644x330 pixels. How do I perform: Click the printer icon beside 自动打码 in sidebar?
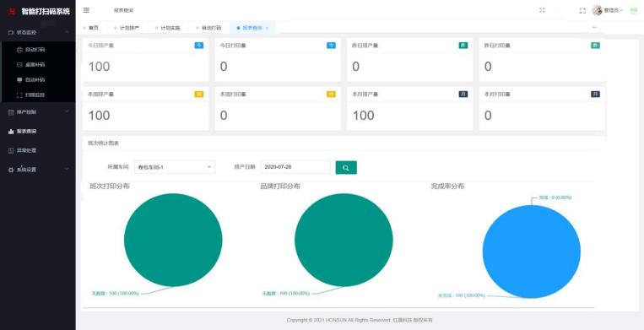(19, 50)
